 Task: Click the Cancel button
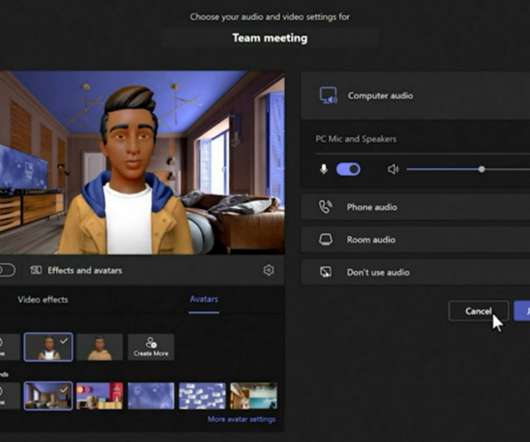point(479,311)
